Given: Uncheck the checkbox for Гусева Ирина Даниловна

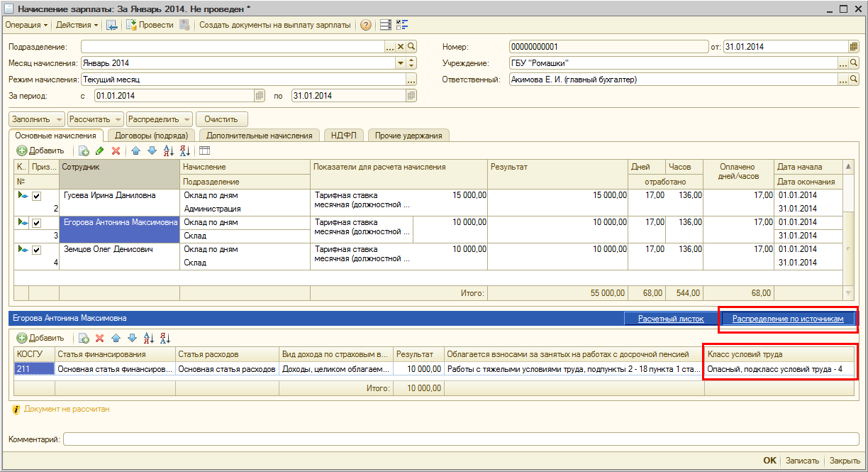Looking at the screenshot, I should click(36, 196).
